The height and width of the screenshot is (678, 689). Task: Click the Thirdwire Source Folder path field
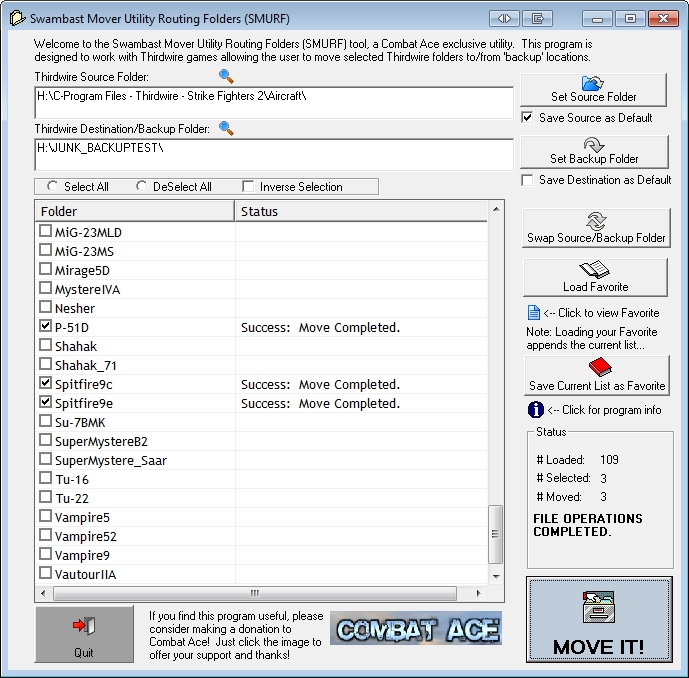pyautogui.click(x=274, y=102)
